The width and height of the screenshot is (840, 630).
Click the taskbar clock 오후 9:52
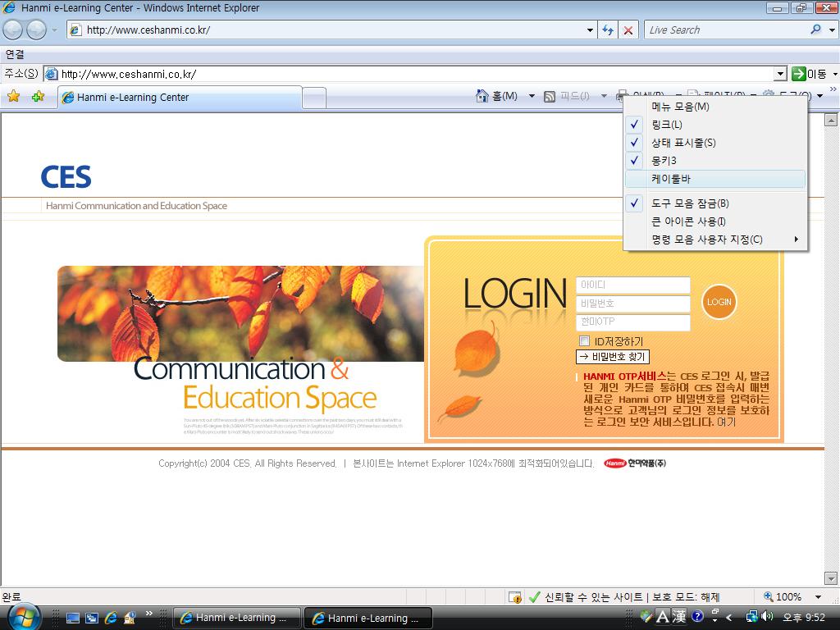point(804,617)
